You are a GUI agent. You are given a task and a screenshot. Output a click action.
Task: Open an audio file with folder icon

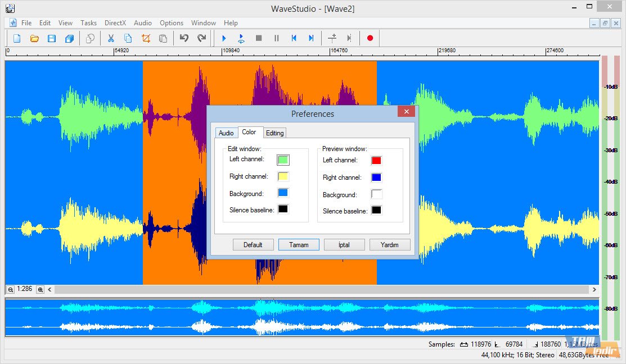coord(34,38)
